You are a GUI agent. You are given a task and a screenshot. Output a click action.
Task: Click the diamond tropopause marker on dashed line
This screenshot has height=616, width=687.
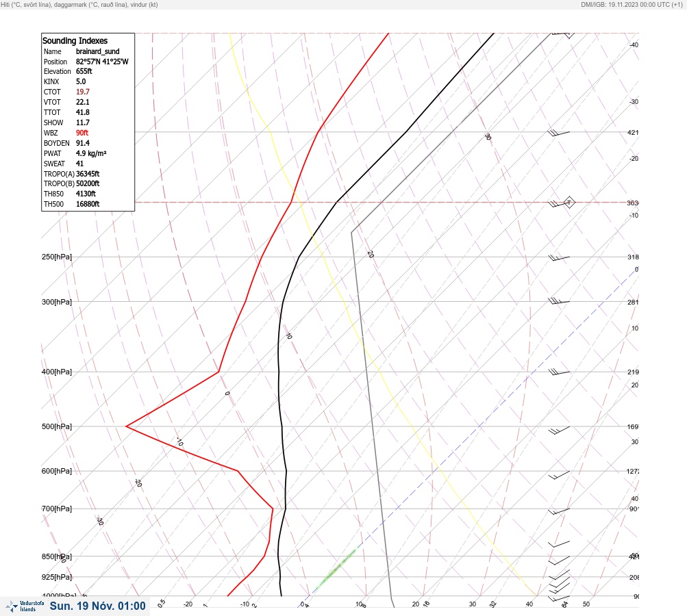point(569,203)
